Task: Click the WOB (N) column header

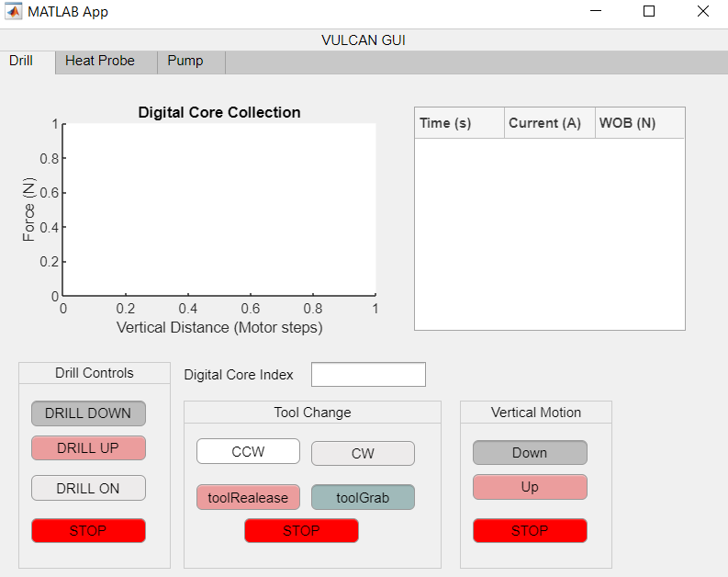Action: click(639, 123)
